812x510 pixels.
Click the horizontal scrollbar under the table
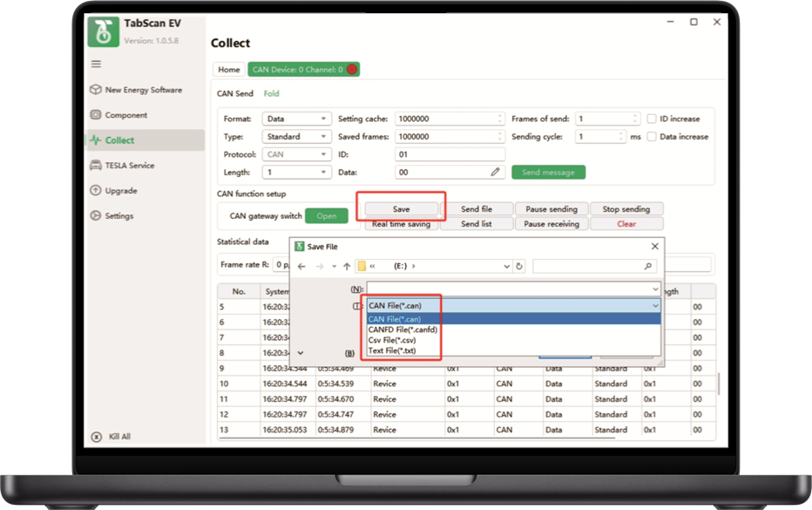point(416,439)
